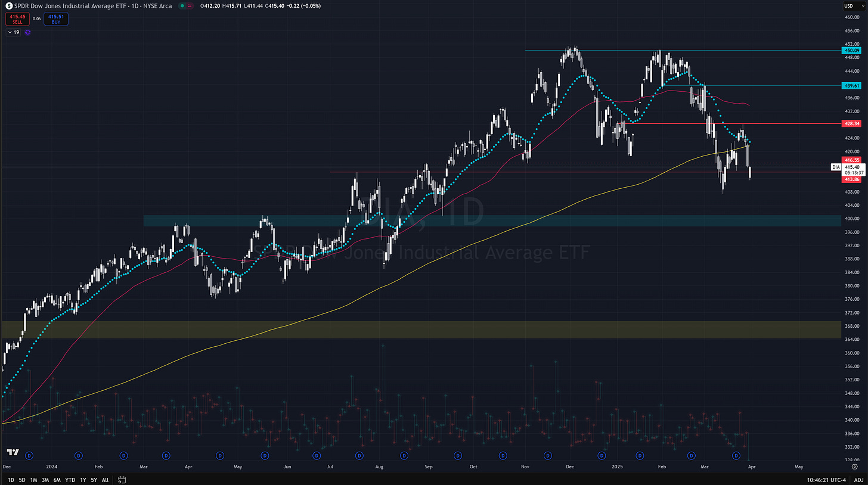This screenshot has width=868, height=485.
Task: Click the May label on the far right of the time axis
Action: 799,468
